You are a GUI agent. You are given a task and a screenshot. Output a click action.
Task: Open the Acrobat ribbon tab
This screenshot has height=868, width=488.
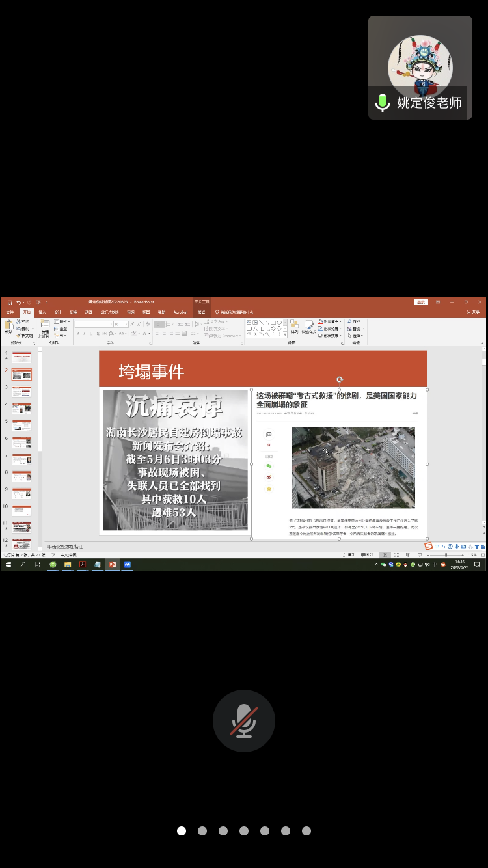pyautogui.click(x=180, y=312)
